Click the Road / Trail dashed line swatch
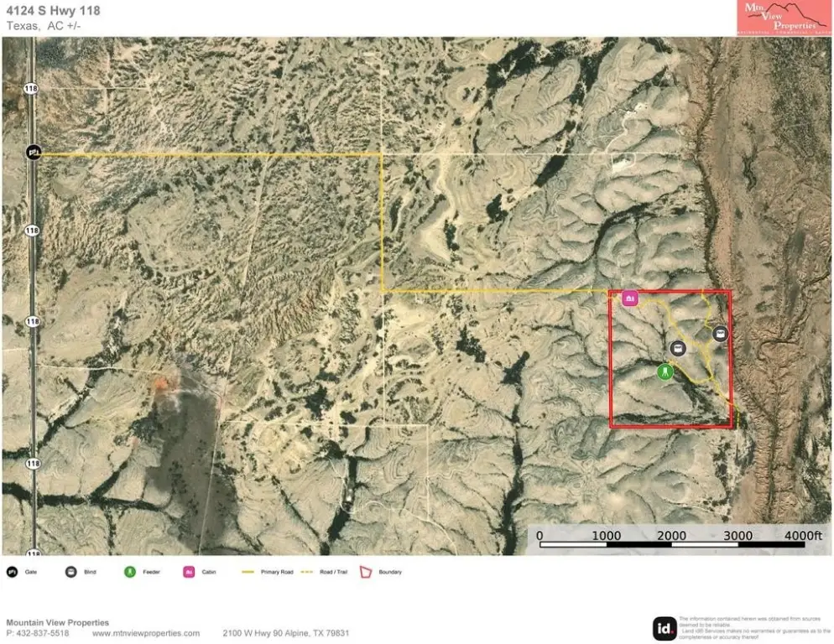 [x=306, y=572]
